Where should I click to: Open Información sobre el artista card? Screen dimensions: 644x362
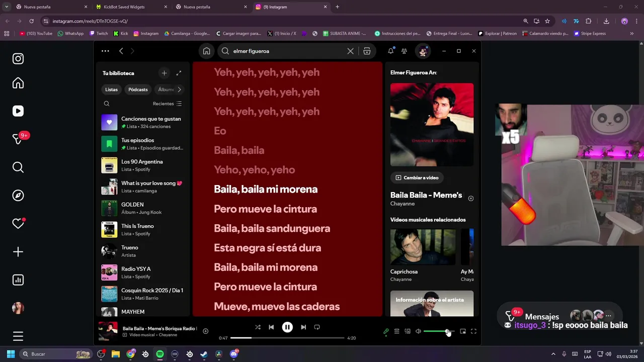tap(432, 304)
